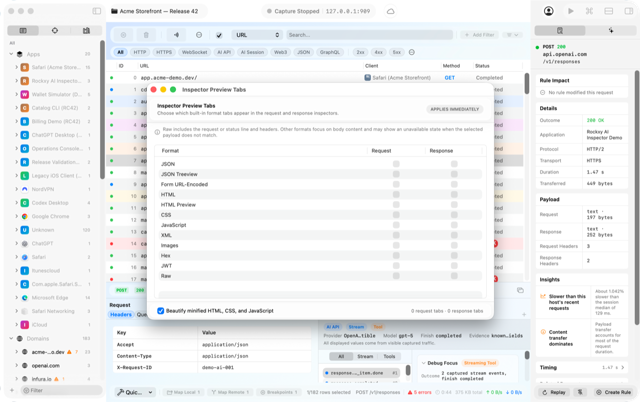The image size is (640, 402).
Task: Click the record capture button in toolbar
Action: point(123,35)
